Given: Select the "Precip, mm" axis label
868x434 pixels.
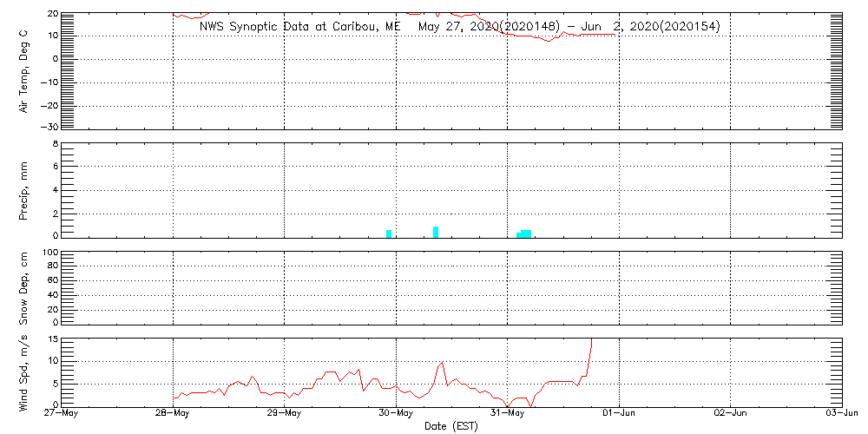Looking at the screenshot, I should (x=25, y=189).
